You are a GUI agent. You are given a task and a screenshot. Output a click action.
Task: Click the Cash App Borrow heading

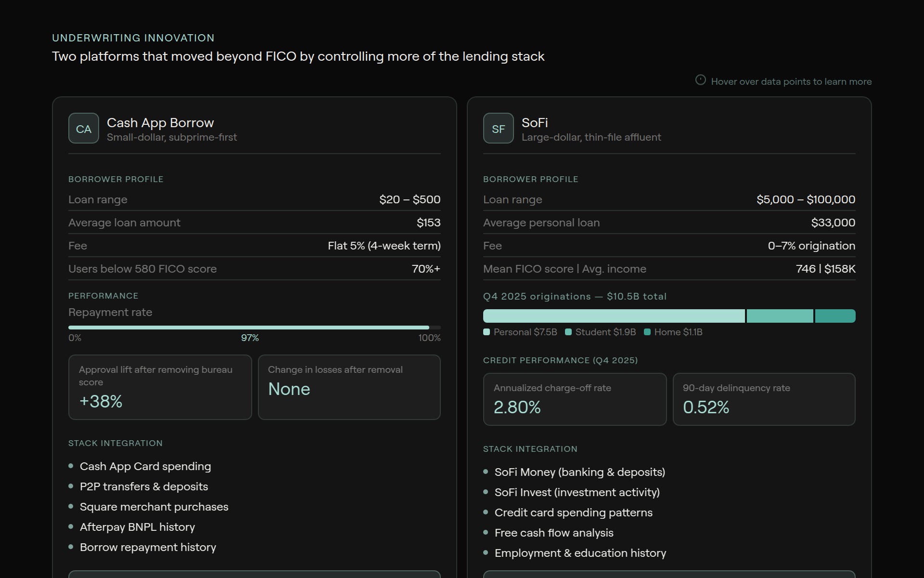(x=160, y=123)
